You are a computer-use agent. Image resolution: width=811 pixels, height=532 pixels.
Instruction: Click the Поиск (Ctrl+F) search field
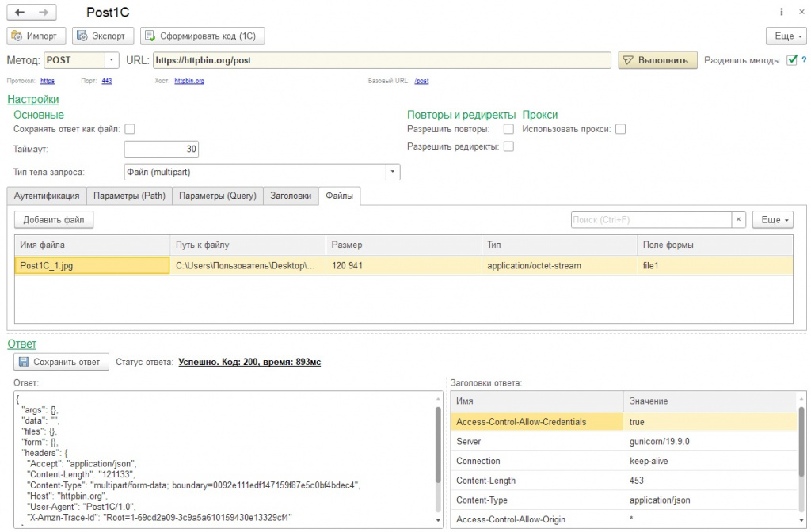click(x=651, y=220)
